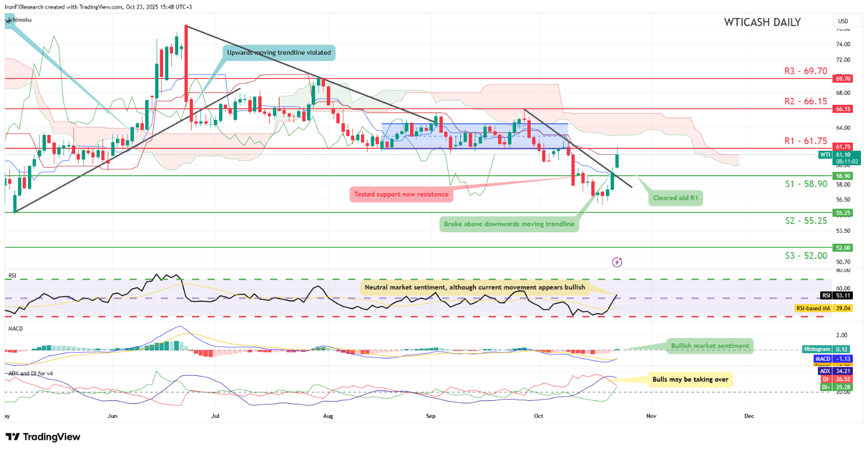Click the 56.50 price scale value

coord(842,199)
